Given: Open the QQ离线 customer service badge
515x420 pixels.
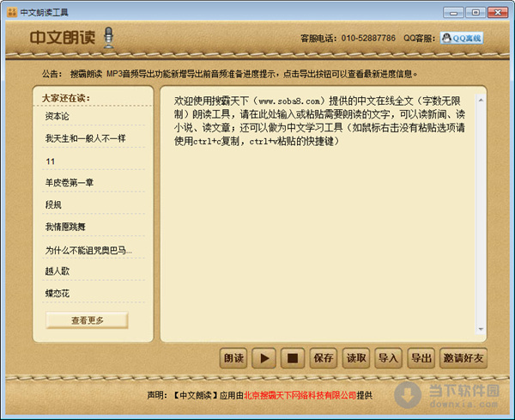Looking at the screenshot, I should [x=462, y=38].
